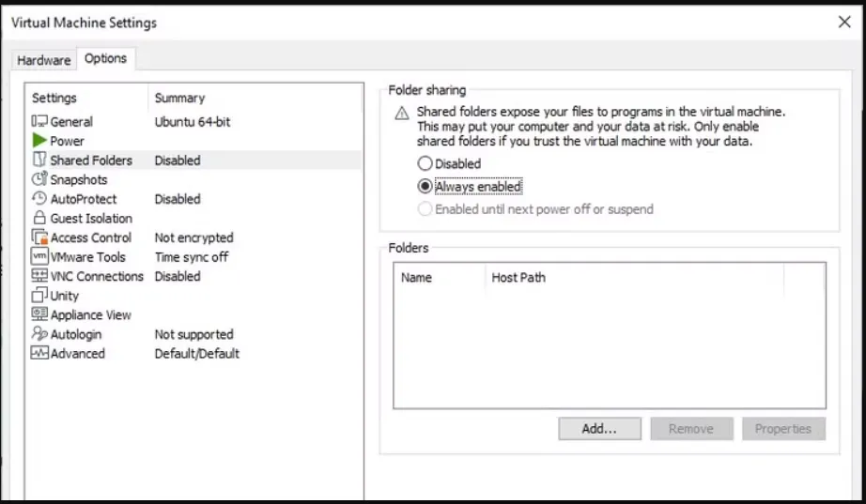
Task: Select Appliance View in settings list
Action: (90, 315)
